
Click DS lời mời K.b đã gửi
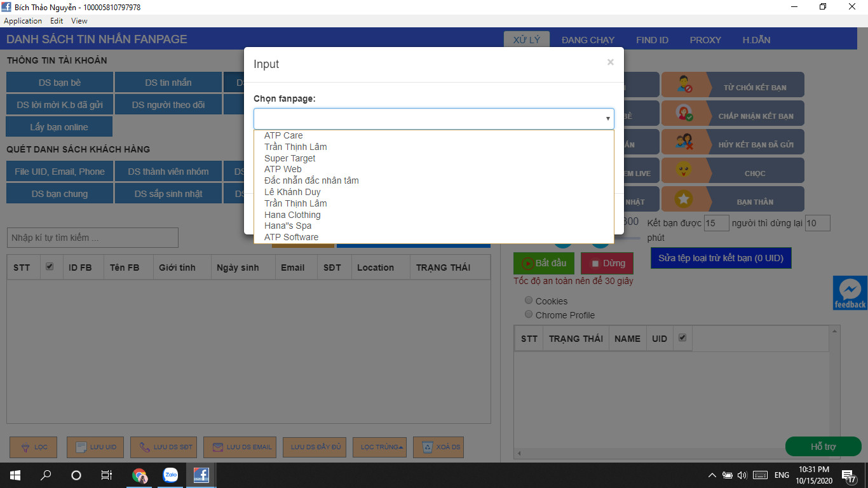click(x=60, y=105)
